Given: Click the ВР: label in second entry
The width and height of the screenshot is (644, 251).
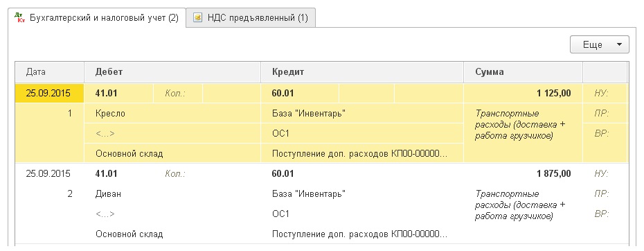Looking at the screenshot, I should (601, 214).
